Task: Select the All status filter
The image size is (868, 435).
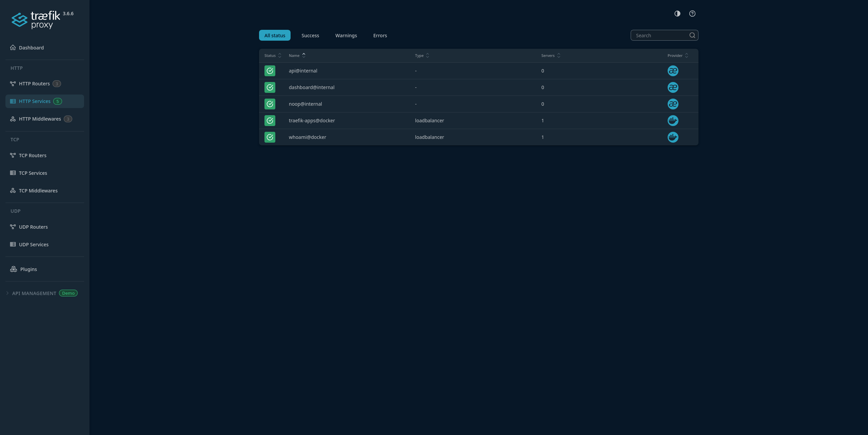Action: coord(275,36)
